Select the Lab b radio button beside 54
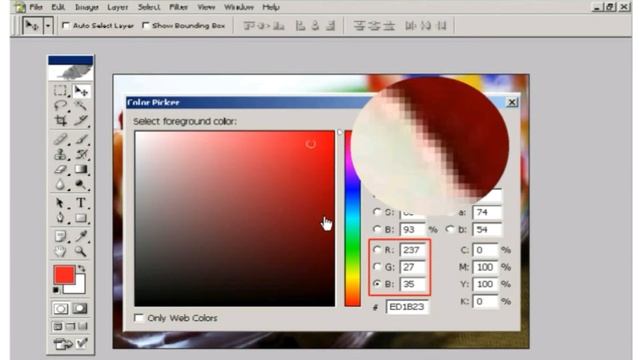This screenshot has width=640, height=360. 449,229
